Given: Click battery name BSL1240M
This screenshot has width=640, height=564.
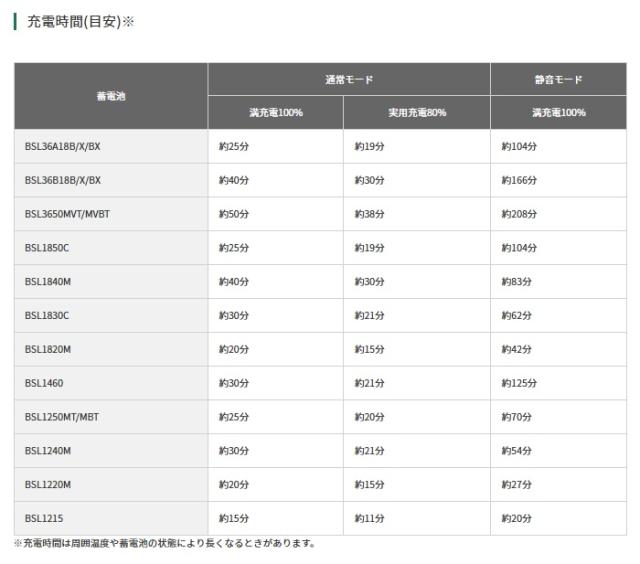Looking at the screenshot, I should pos(48,451).
